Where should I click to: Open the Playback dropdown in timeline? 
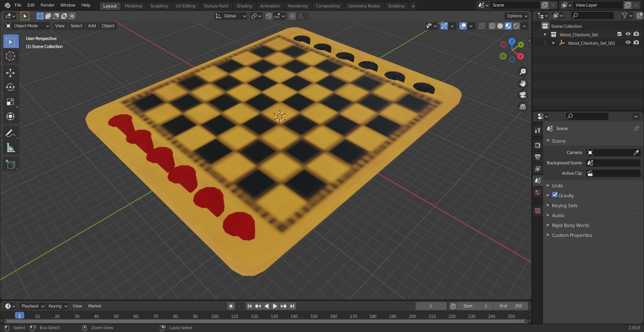(x=32, y=306)
